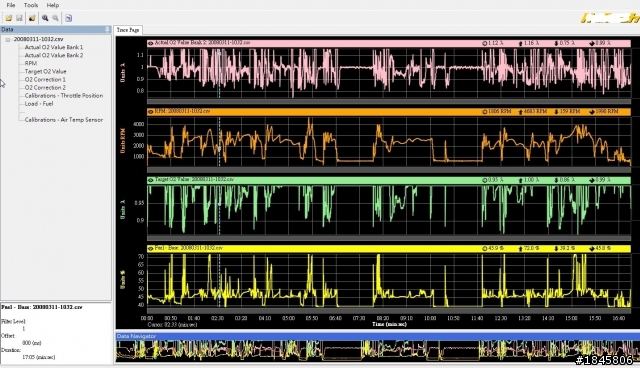
Task: Click the save disk toolbar icon
Action: [x=19, y=18]
